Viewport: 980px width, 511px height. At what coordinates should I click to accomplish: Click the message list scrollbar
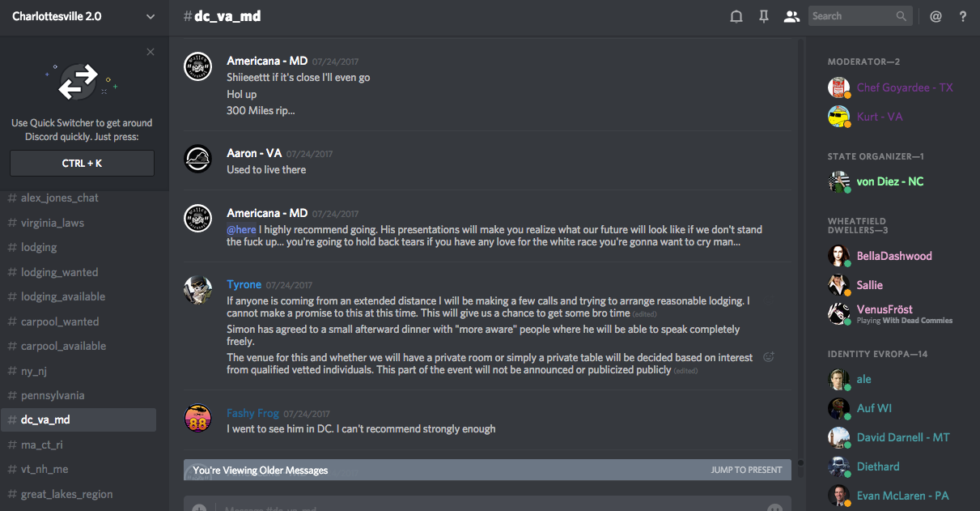(x=801, y=243)
